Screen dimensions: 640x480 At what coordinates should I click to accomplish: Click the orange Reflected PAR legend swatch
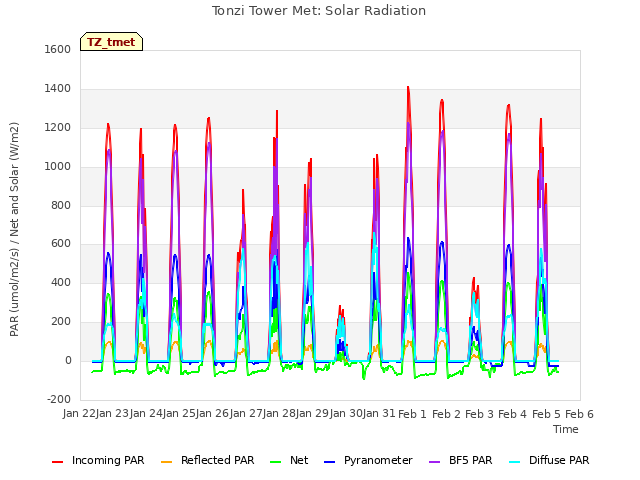point(167,462)
